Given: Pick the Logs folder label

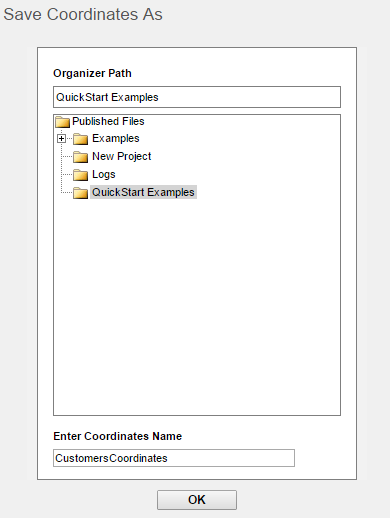Looking at the screenshot, I should [104, 174].
